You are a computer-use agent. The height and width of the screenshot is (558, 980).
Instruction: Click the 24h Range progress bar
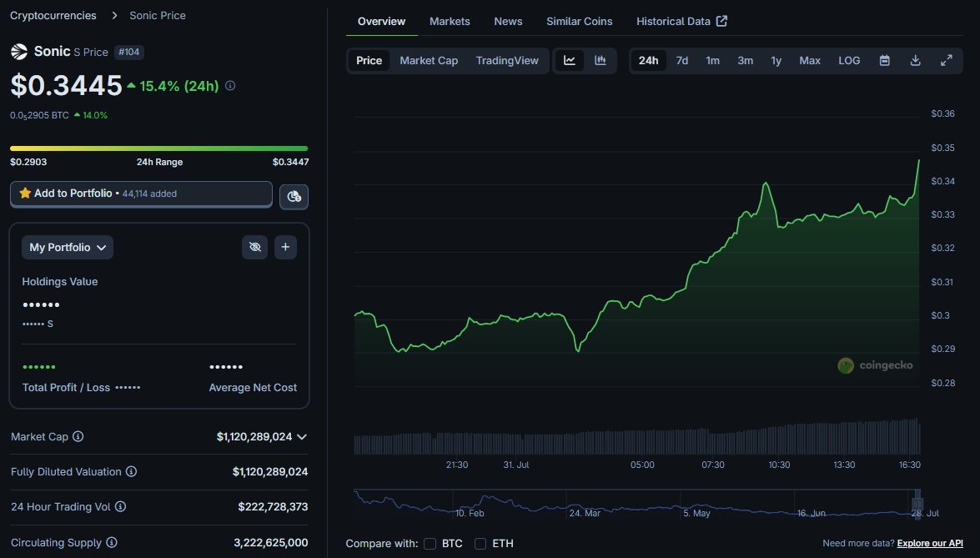[158, 148]
